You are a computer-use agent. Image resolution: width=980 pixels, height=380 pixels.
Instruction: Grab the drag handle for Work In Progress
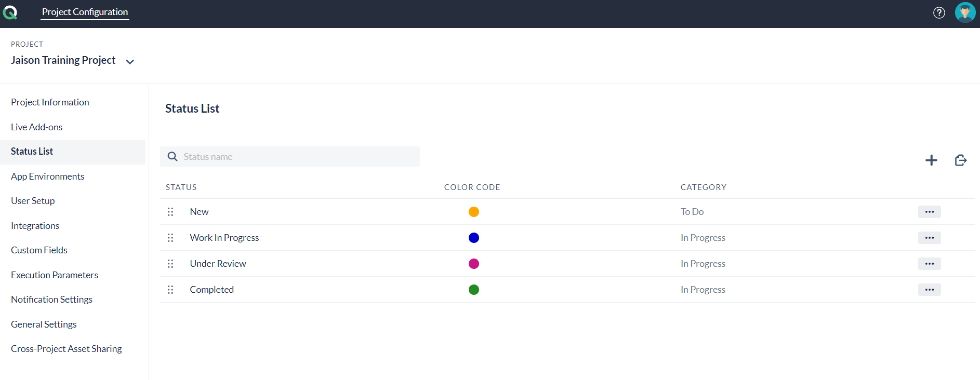tap(170, 238)
